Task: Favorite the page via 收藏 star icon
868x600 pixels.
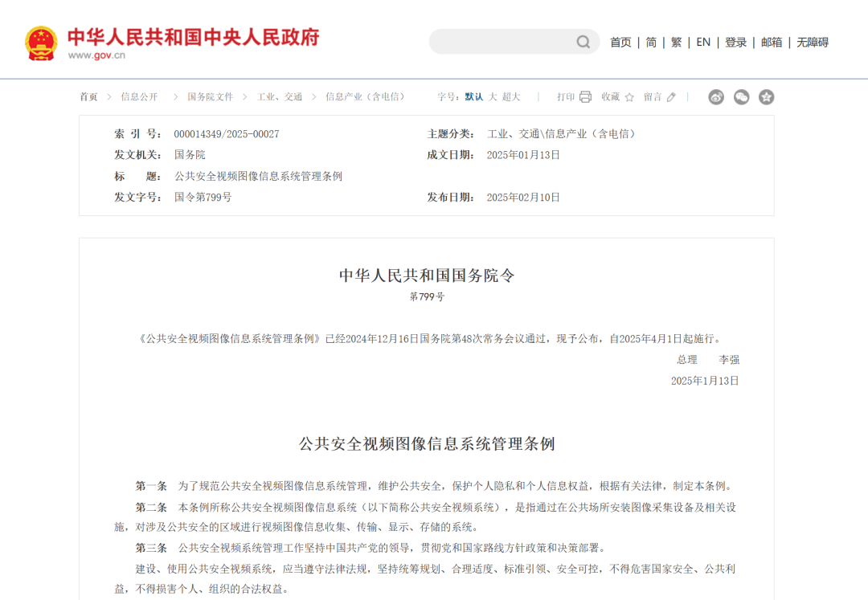Action: click(x=629, y=96)
